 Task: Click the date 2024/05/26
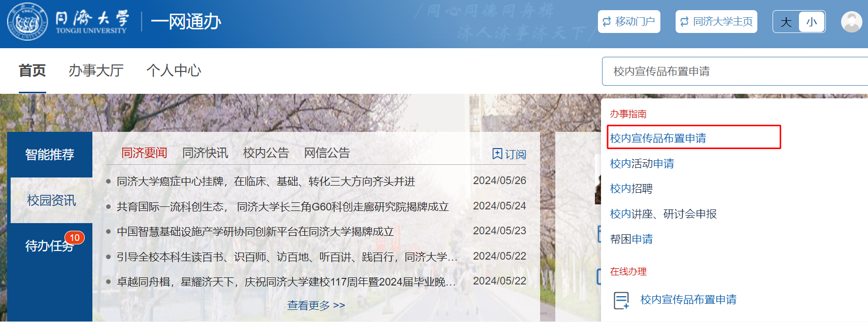(499, 181)
